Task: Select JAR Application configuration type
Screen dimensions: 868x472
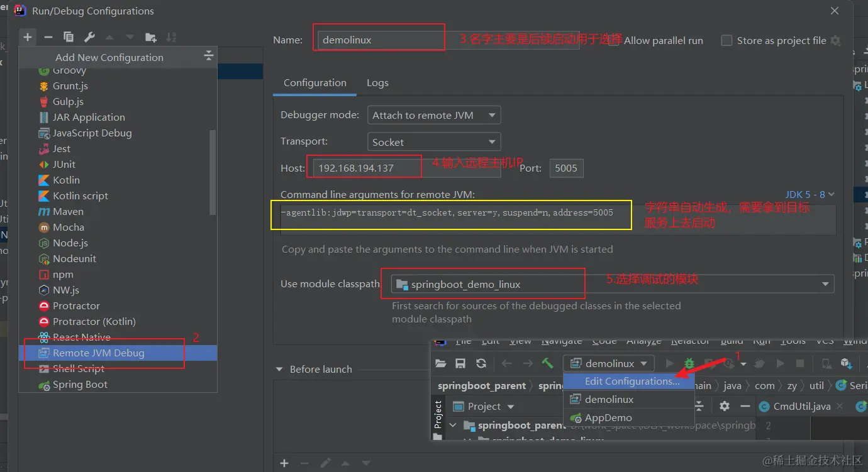Action: (x=118, y=117)
